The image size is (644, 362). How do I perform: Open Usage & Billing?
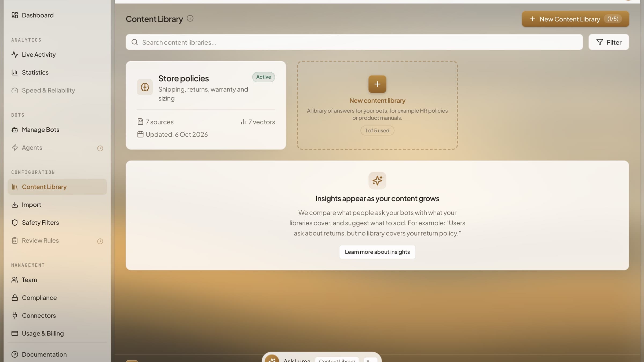click(x=57, y=333)
